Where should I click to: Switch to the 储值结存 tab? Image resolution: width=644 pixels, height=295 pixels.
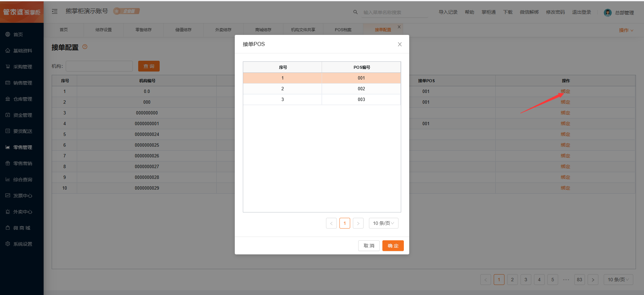click(x=183, y=30)
